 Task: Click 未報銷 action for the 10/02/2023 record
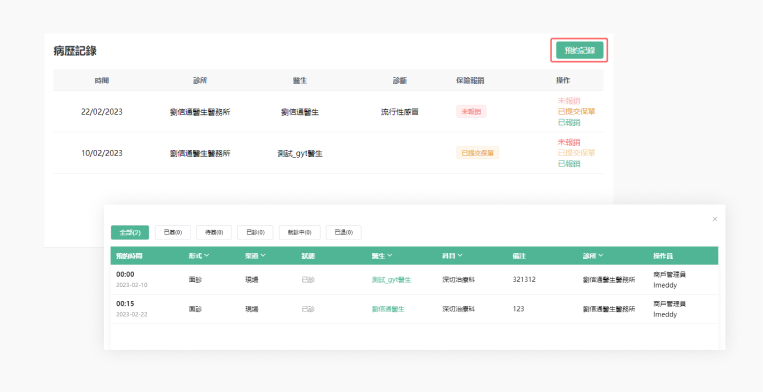click(x=569, y=142)
